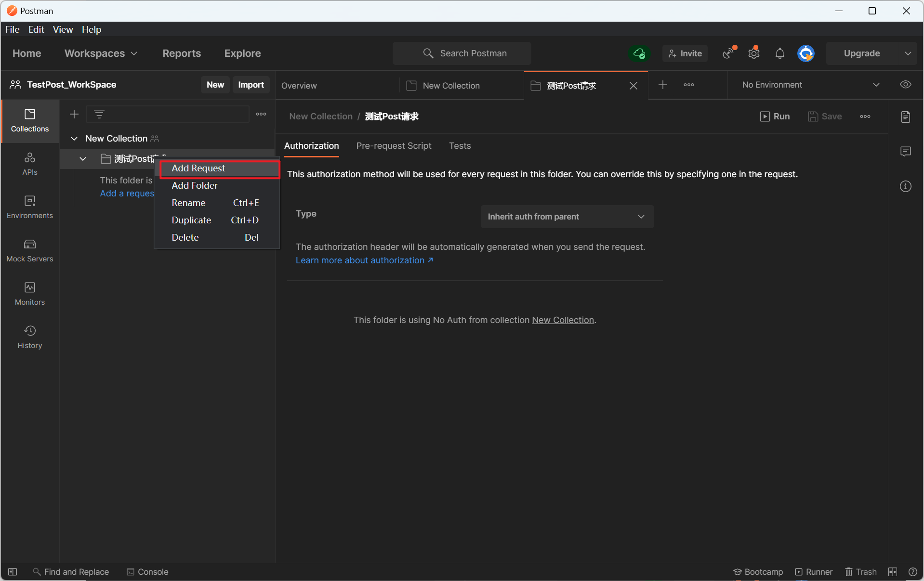Switch to the Pre-request Script tab
Image resolution: width=924 pixels, height=581 pixels.
click(x=394, y=146)
